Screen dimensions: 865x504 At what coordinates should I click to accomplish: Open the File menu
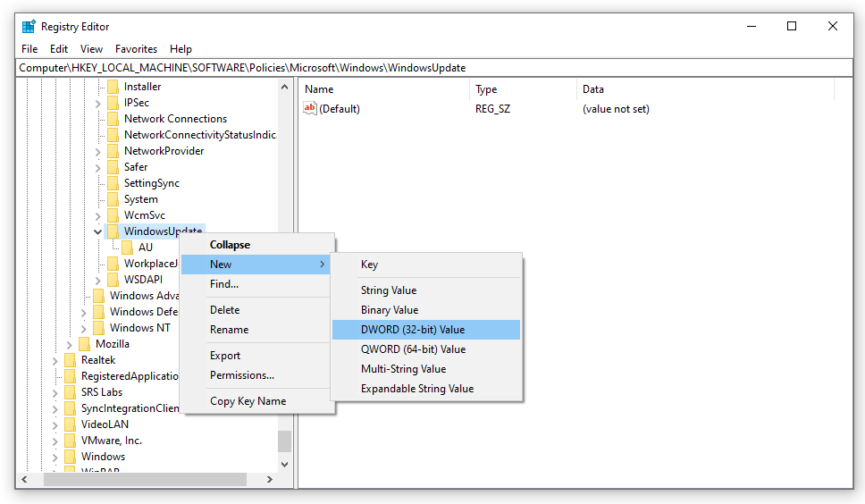coord(29,49)
